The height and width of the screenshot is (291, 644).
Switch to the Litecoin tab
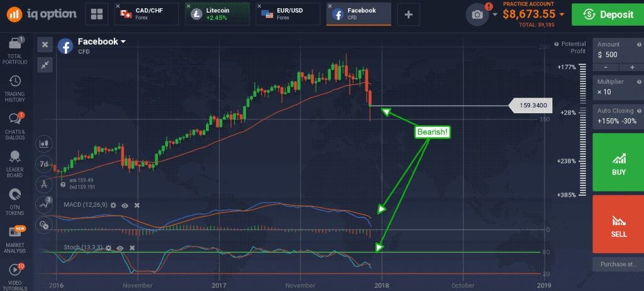click(x=217, y=14)
